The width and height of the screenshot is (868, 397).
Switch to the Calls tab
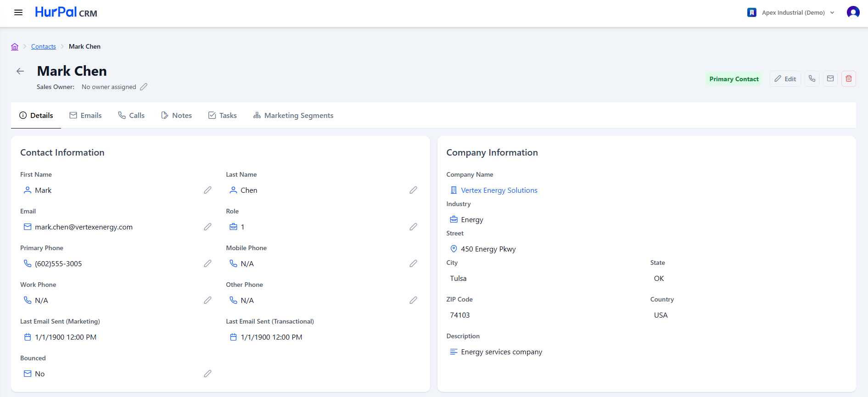pos(131,116)
